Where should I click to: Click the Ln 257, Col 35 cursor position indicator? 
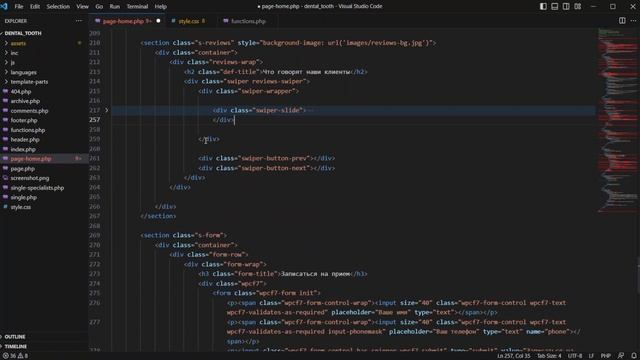(x=513, y=356)
